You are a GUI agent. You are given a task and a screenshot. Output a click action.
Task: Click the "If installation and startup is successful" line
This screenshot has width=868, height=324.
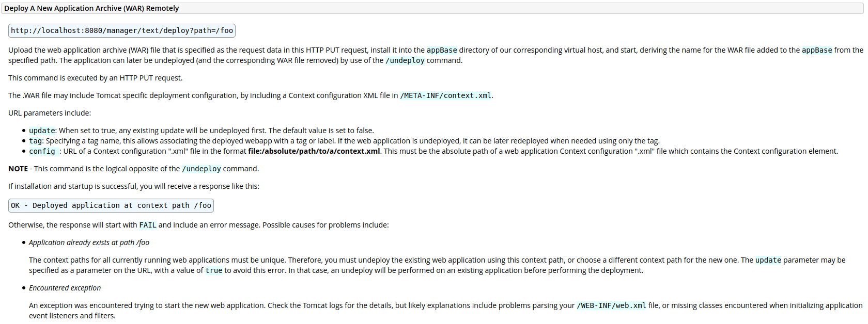pos(134,186)
